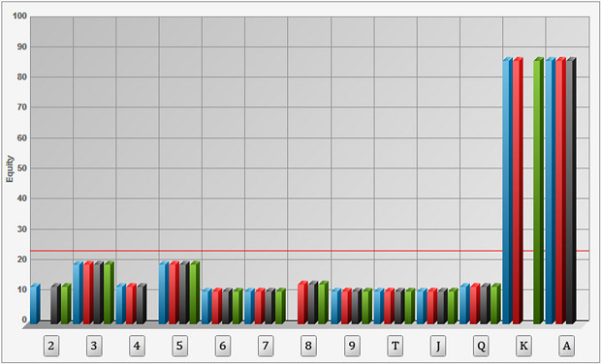Click the red horizontal threshold line

[x=309, y=251]
